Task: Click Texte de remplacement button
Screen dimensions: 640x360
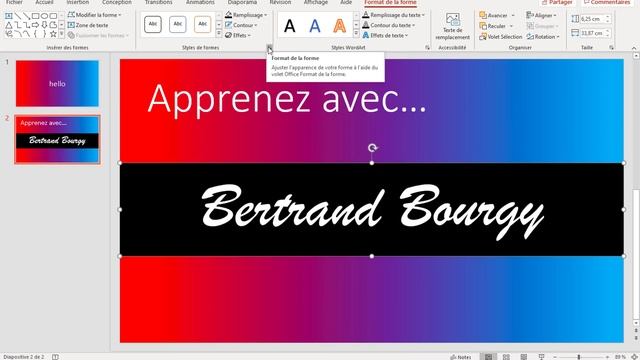Action: pyautogui.click(x=453, y=27)
